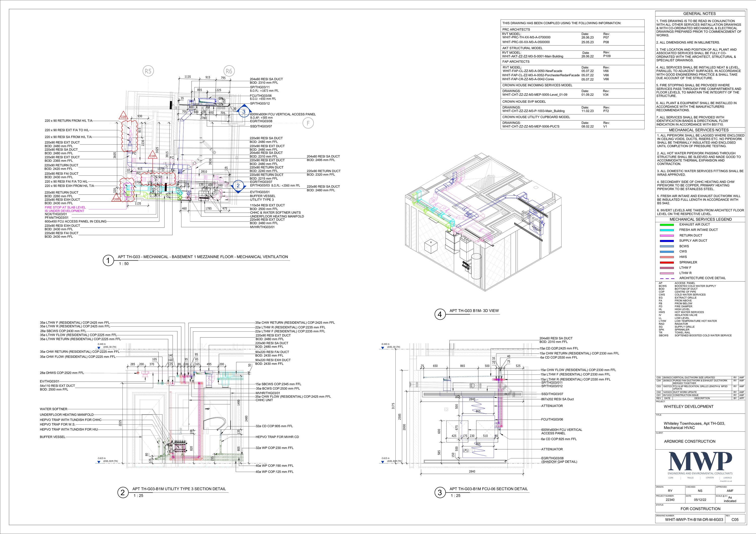This screenshot has width=756, height=534.
Task: Select the R5 grid bubble
Action: click(x=148, y=71)
